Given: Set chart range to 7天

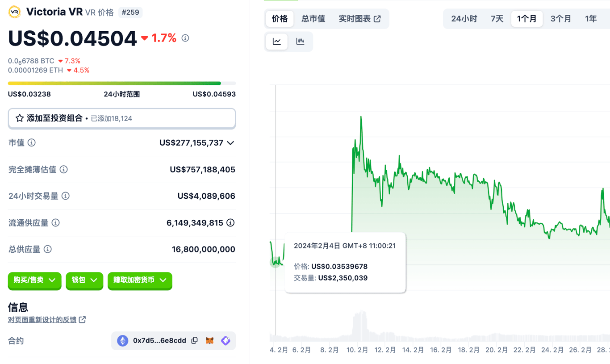Looking at the screenshot, I should click(x=497, y=19).
